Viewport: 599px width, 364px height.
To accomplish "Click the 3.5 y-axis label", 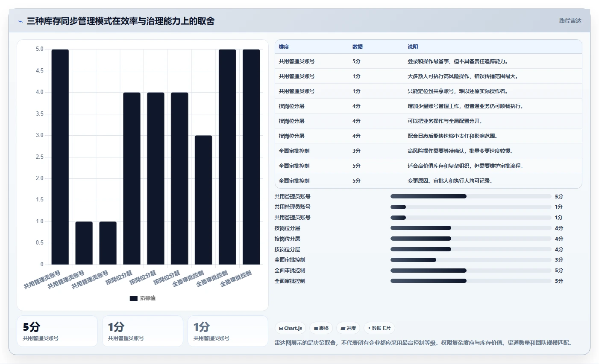I will click(x=40, y=114).
